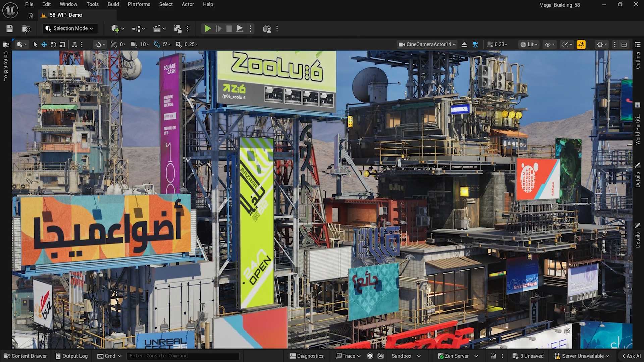Activate the Scale gizmo tool
Image resolution: width=644 pixels, height=362 pixels.
click(62, 44)
